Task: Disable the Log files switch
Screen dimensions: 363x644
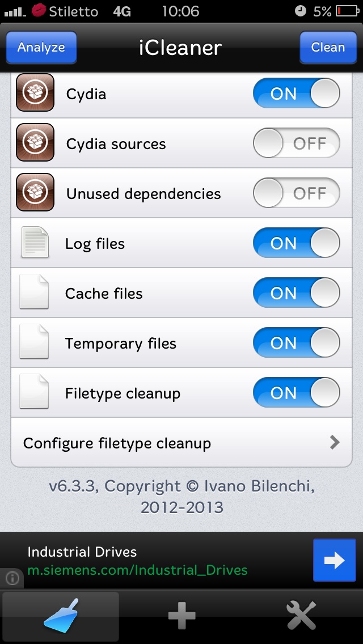Action: pyautogui.click(x=297, y=243)
